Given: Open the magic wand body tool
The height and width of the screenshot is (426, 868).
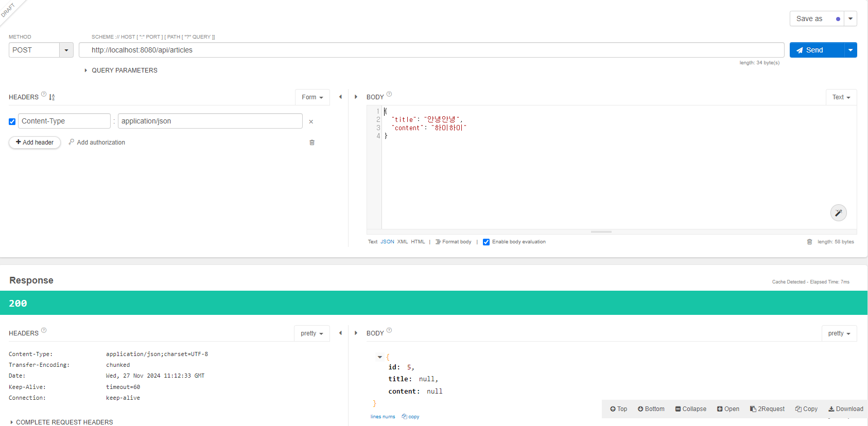Looking at the screenshot, I should pos(839,213).
